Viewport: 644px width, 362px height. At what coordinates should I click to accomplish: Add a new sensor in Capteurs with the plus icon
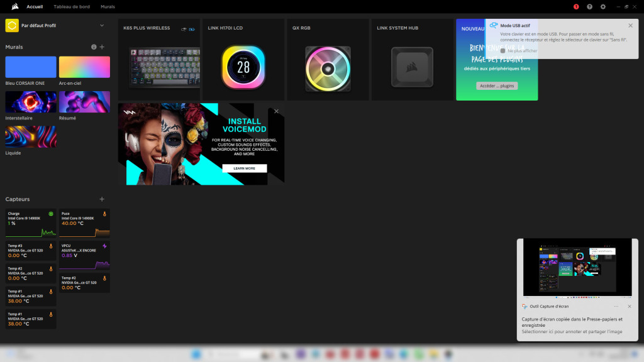click(102, 199)
